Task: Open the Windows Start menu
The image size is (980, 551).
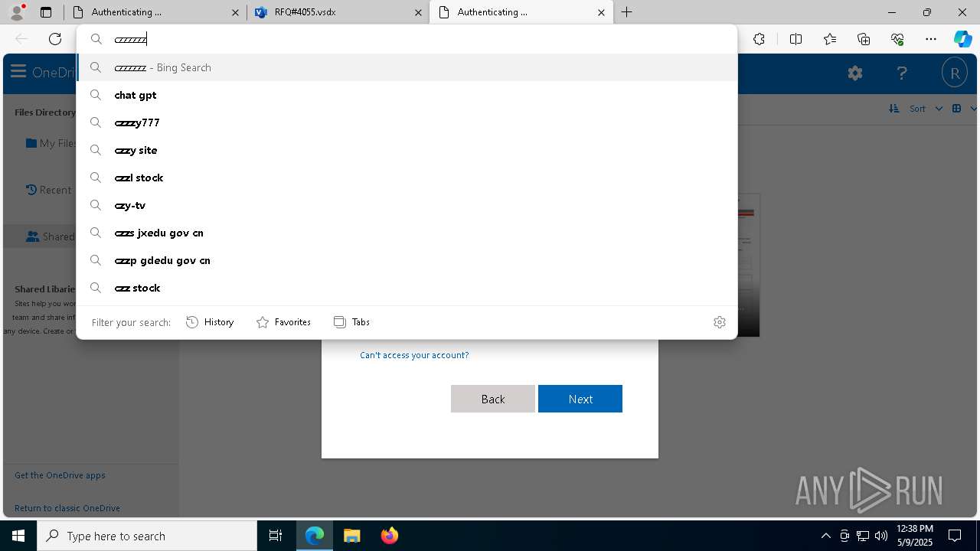Action: click(x=18, y=536)
